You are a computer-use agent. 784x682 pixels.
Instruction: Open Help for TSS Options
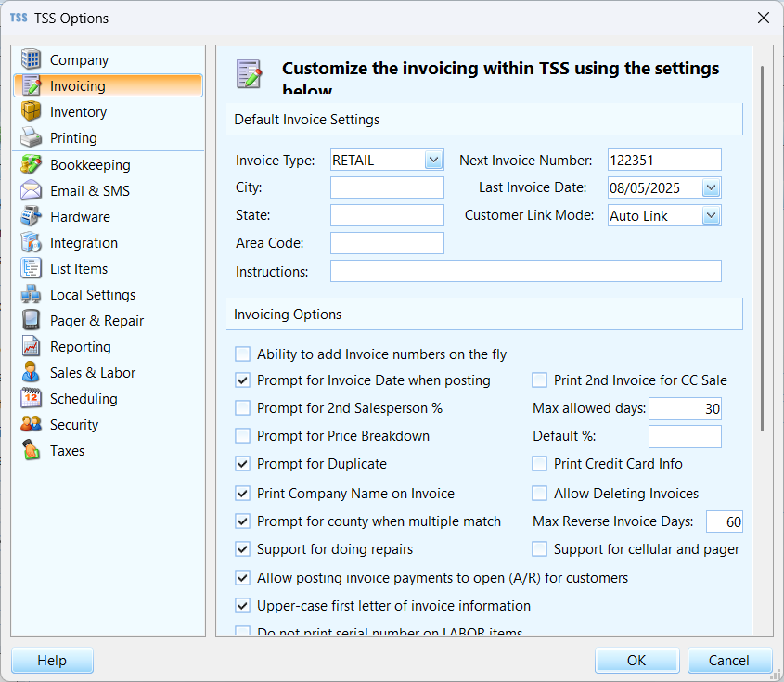(x=53, y=660)
